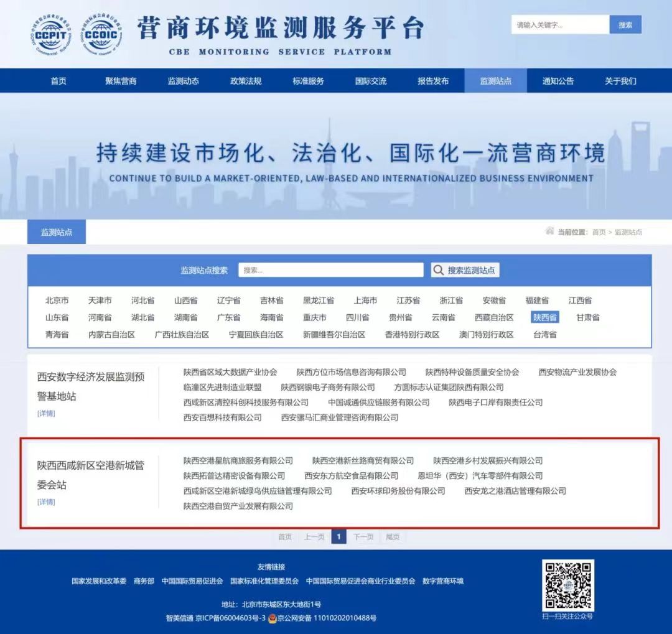Click the 搜索监测站点 button
672x634 pixels.
point(465,270)
